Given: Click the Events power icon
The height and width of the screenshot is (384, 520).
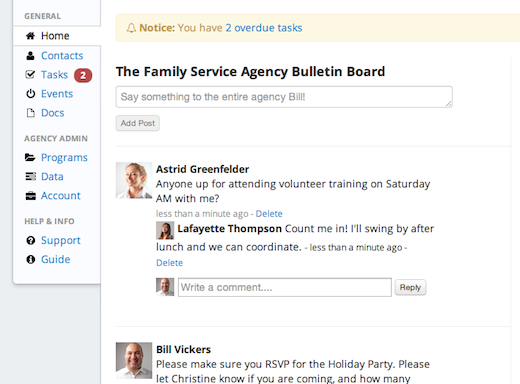Looking at the screenshot, I should (x=30, y=94).
